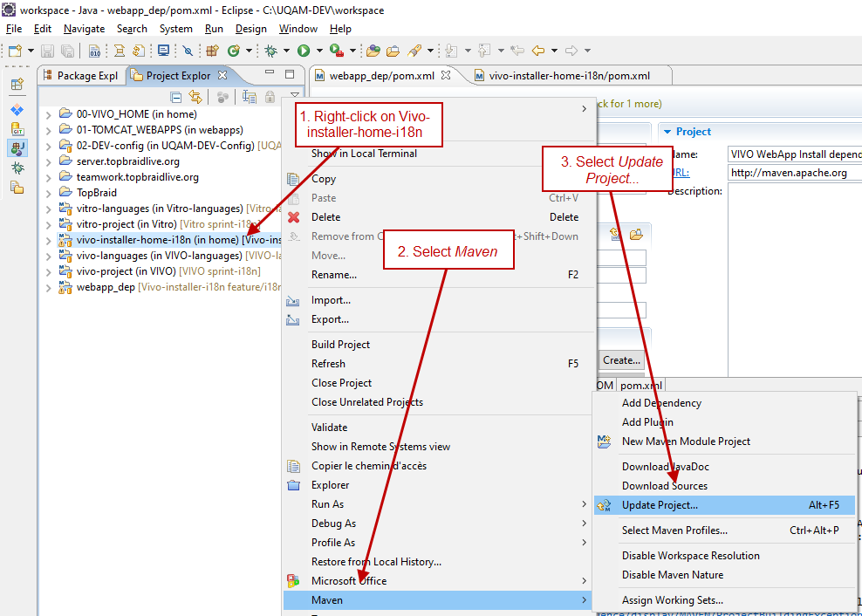
Task: Click the Create... button
Action: (622, 360)
